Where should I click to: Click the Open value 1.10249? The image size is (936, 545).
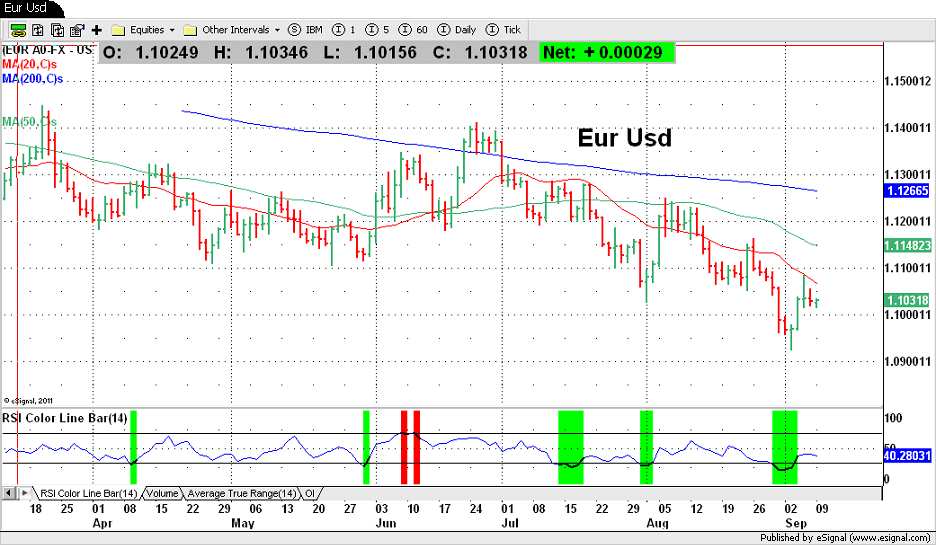coord(167,53)
